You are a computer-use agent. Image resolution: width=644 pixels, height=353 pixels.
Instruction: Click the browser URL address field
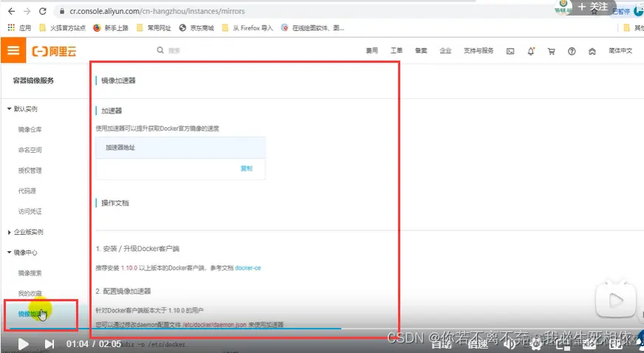pyautogui.click(x=157, y=11)
